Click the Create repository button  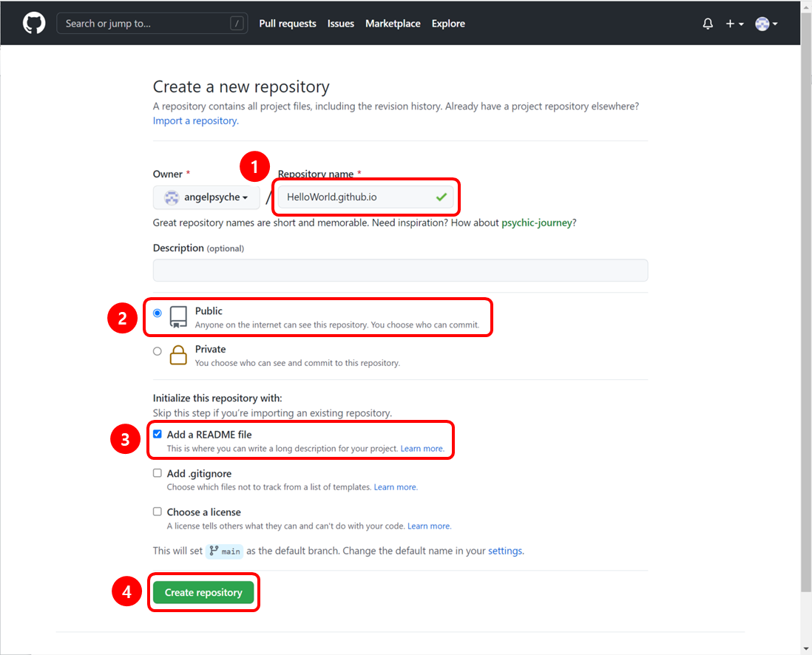click(203, 592)
